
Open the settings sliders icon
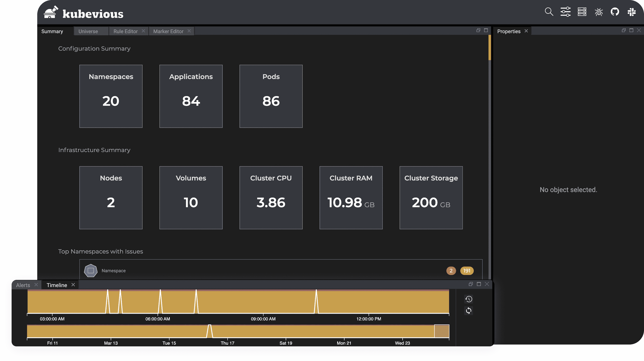tap(565, 12)
